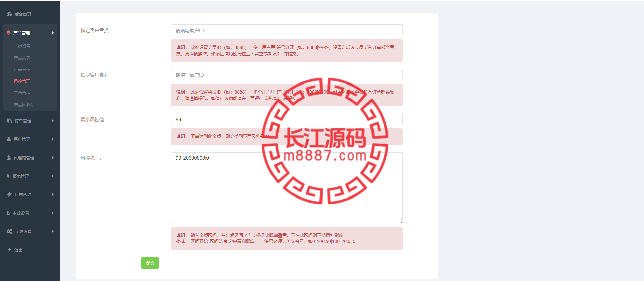Click the 最小风控值 label
The image size is (644, 281).
93,120
